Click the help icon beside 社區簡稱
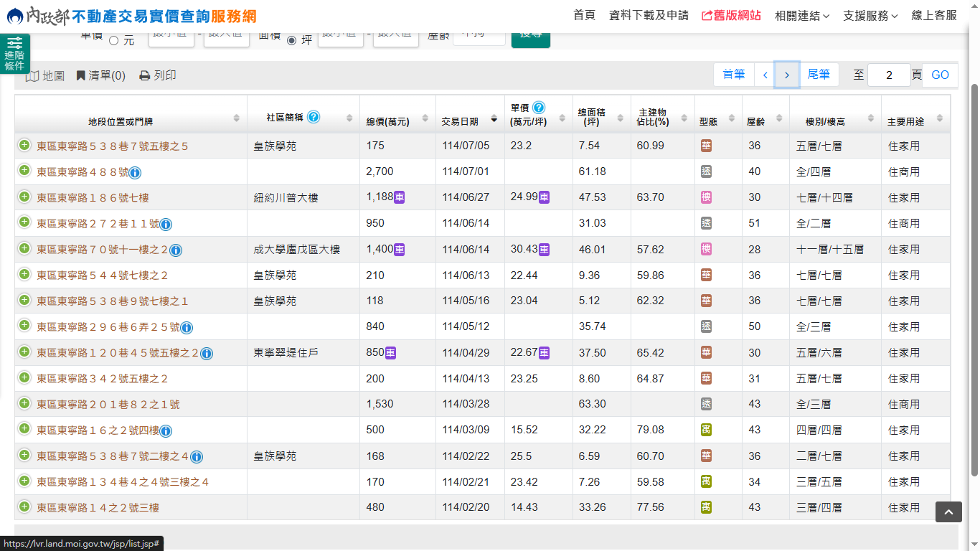Image resolution: width=980 pixels, height=551 pixels. click(x=314, y=117)
